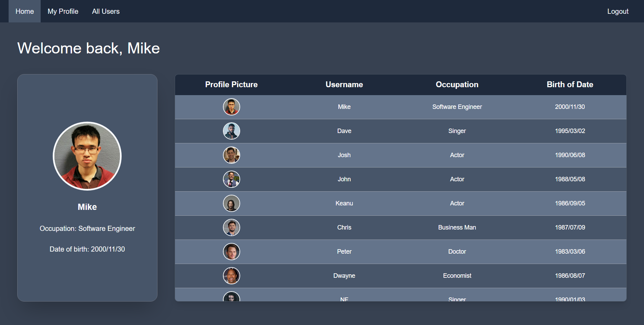Click the large Mike profile photo
This screenshot has width=644, height=325.
87,156
